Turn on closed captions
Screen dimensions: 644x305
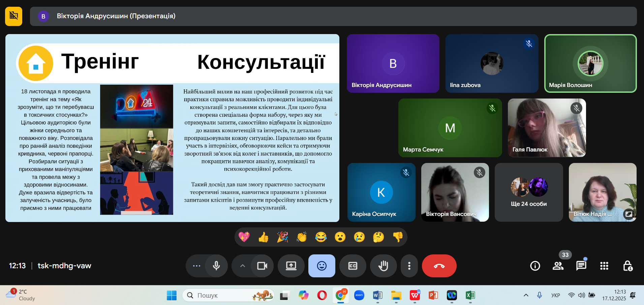(352, 266)
